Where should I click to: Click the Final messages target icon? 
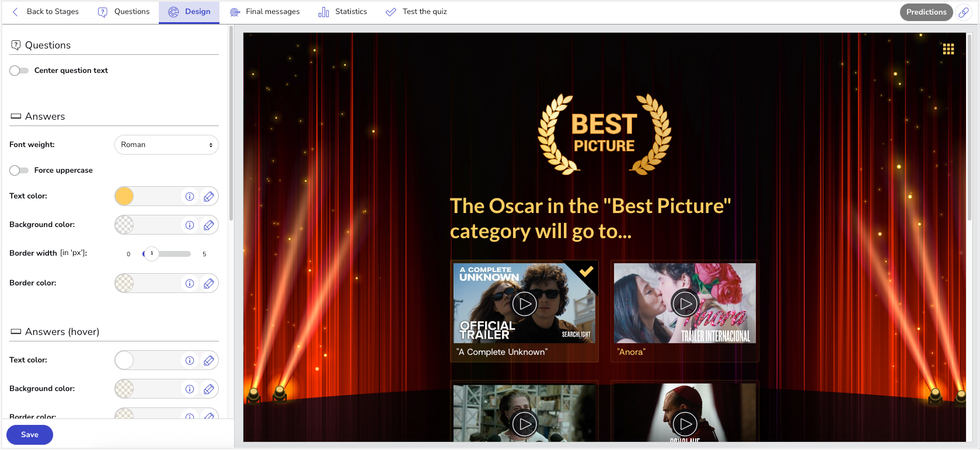click(x=235, y=12)
